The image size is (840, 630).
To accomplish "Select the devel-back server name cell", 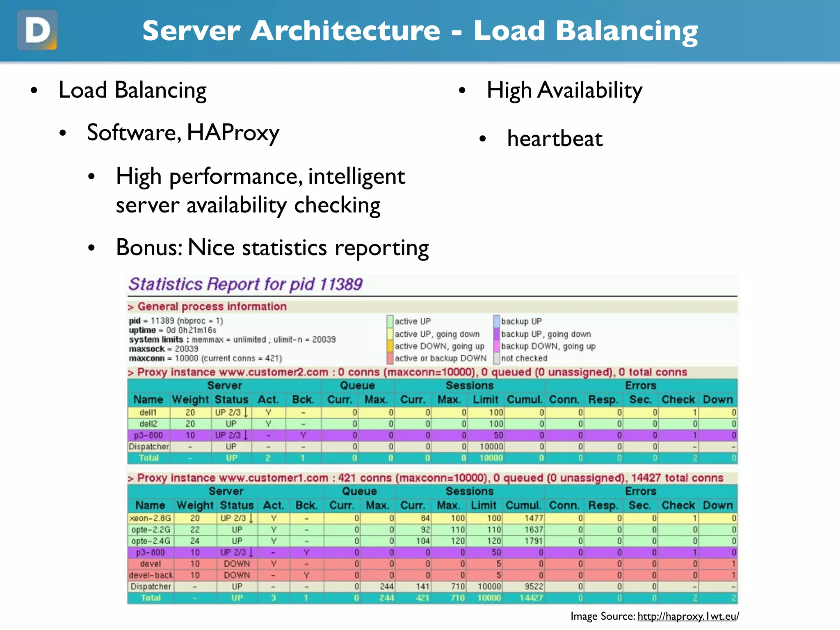I will 151,575.
